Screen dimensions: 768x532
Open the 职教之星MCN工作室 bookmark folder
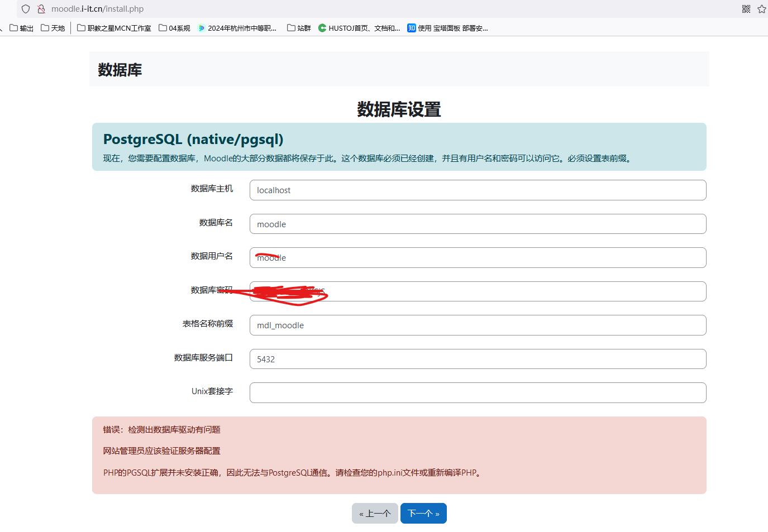click(114, 28)
